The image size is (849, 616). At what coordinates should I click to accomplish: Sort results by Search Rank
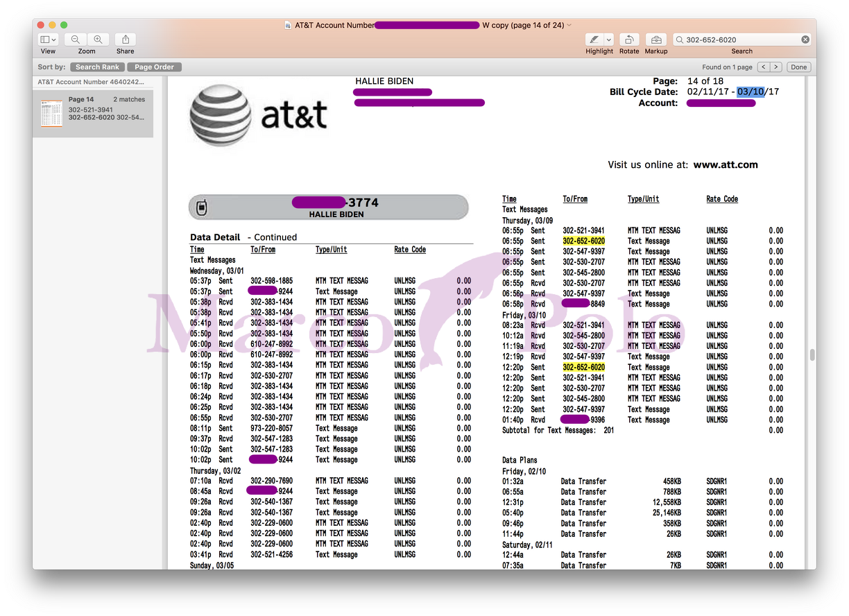tap(97, 67)
